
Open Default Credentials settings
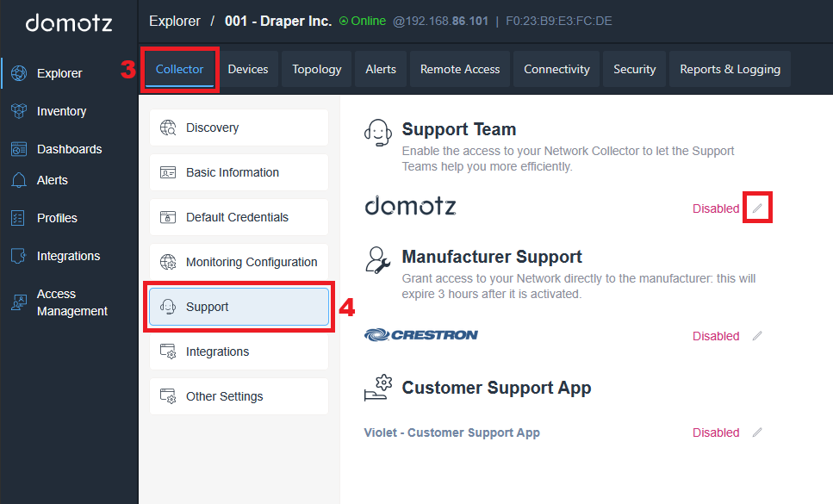(x=239, y=217)
